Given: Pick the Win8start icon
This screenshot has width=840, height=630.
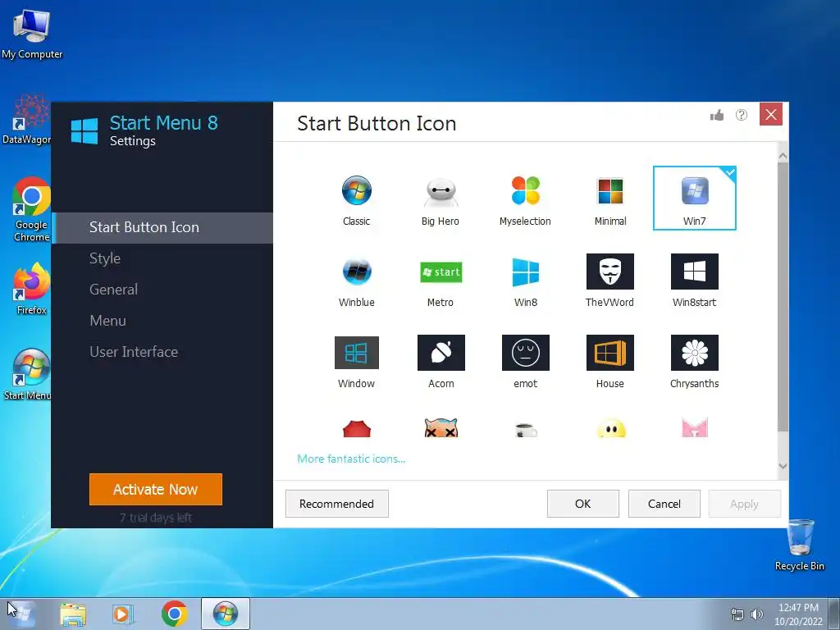Looking at the screenshot, I should tap(694, 281).
